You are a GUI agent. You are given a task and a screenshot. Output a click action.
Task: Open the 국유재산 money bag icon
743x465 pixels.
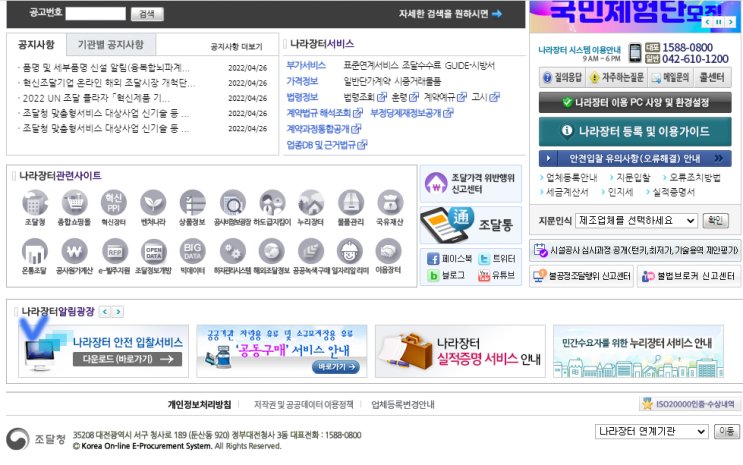390,203
